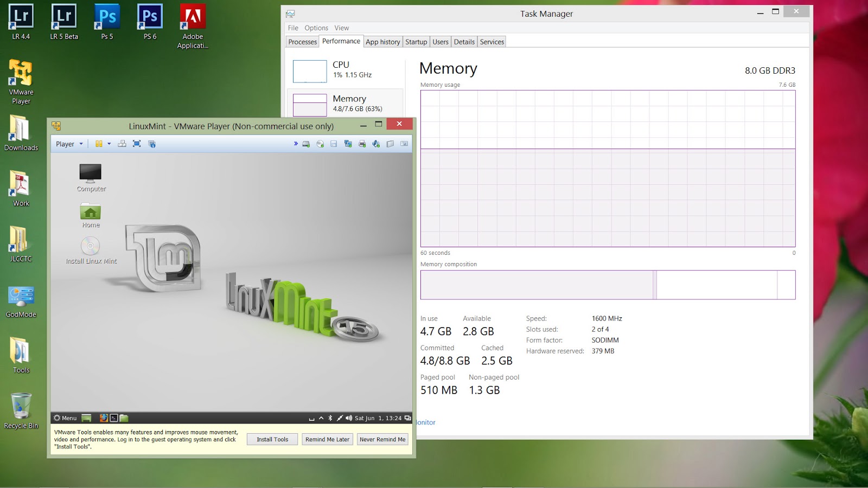Select the Memory item in the performance sidebar

[x=346, y=104]
